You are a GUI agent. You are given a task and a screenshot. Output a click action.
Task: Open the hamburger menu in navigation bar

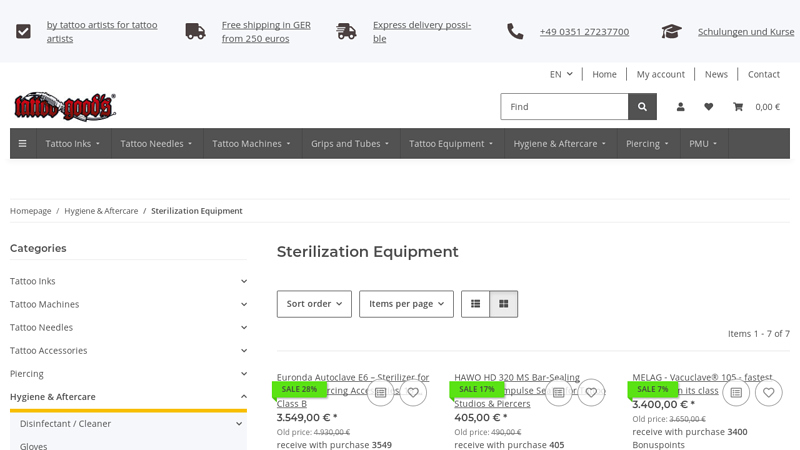pos(22,143)
